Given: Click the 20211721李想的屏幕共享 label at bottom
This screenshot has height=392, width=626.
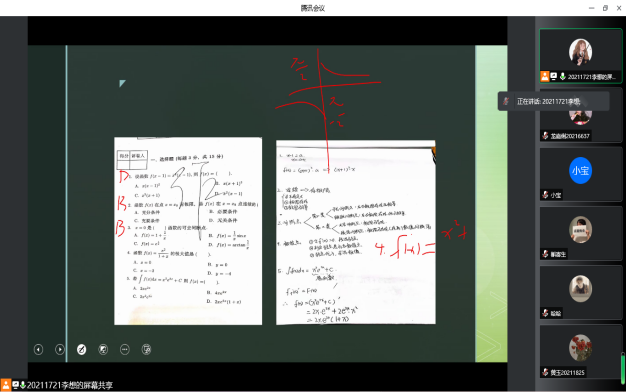Looking at the screenshot, I should tap(70, 385).
